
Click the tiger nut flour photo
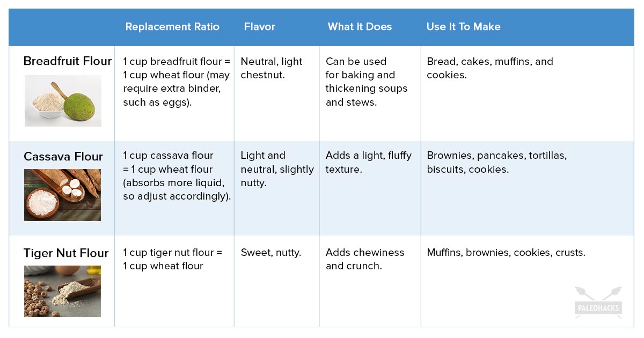point(62,291)
